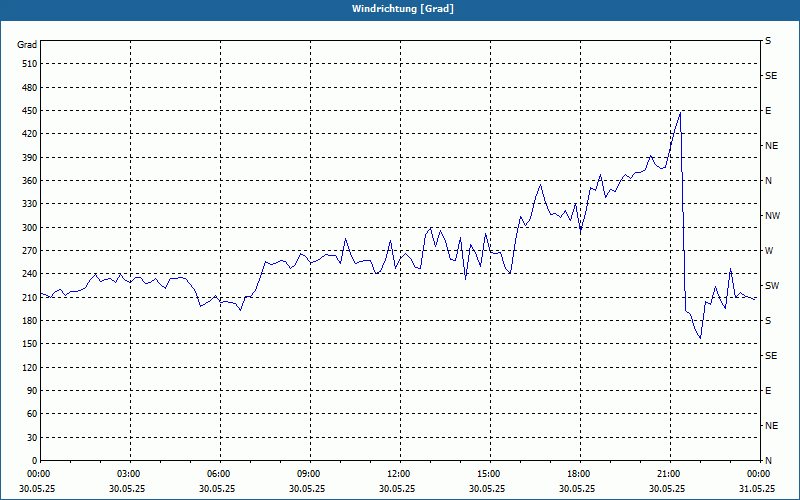Click the 30.05.25 date under 09:00
800x500 pixels.
307,489
